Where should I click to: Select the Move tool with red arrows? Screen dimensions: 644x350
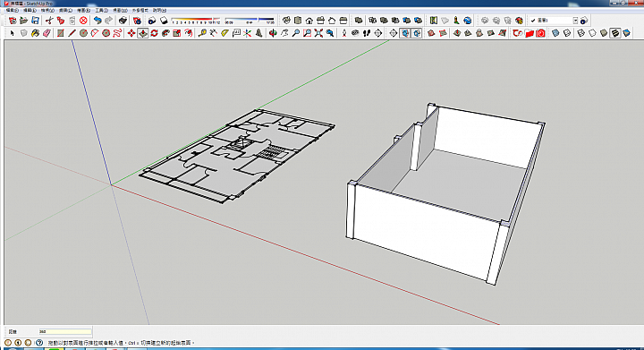[x=131, y=33]
